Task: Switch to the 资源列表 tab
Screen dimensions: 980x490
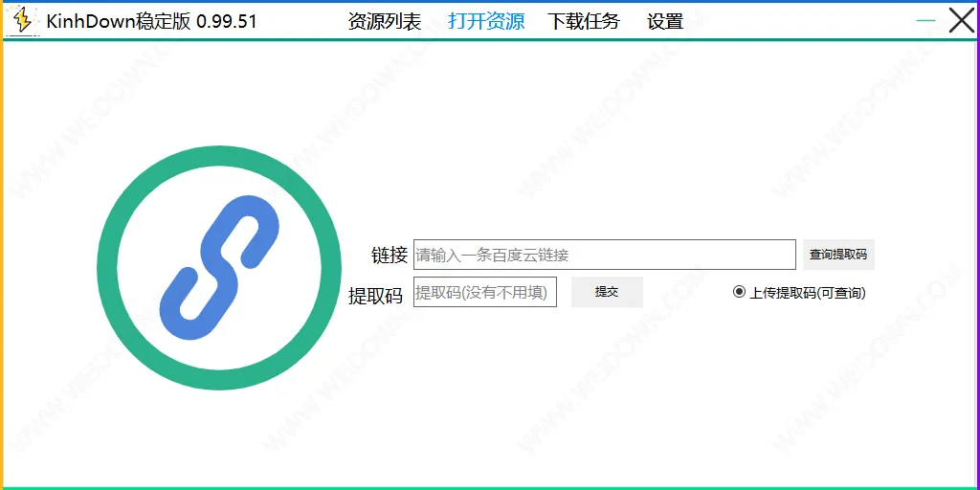Action: tap(385, 21)
